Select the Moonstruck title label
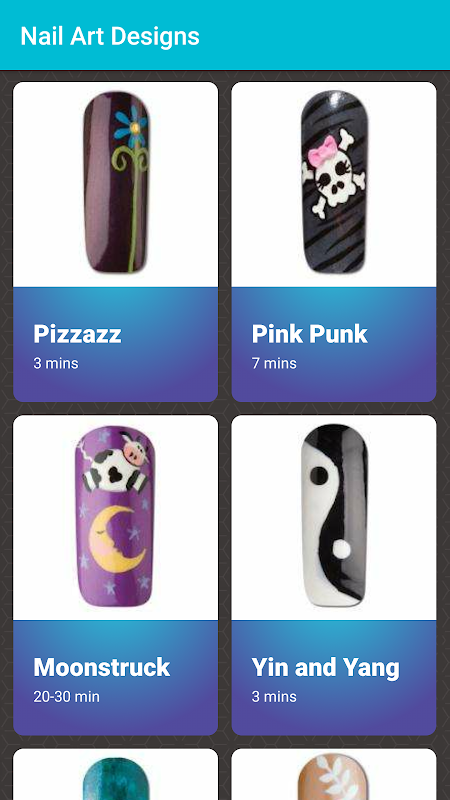This screenshot has width=450, height=800. 102,667
